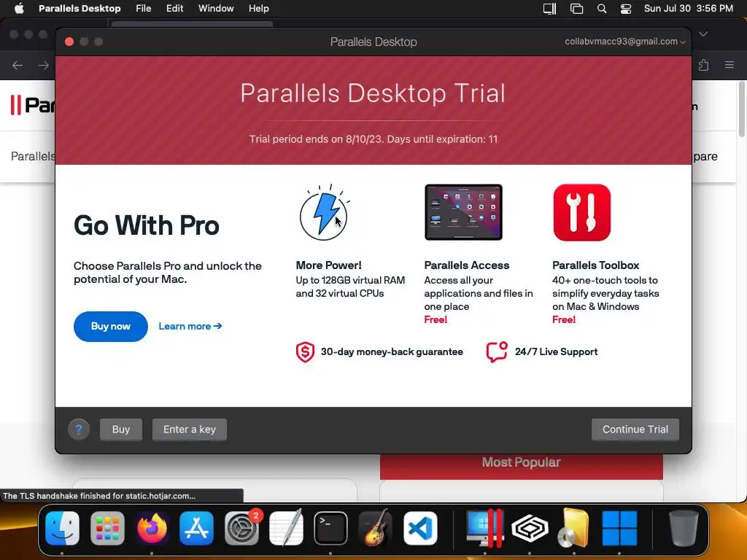This screenshot has height=560, width=747.
Task: Click the yellow disc installer Dock icon
Action: pos(574,528)
